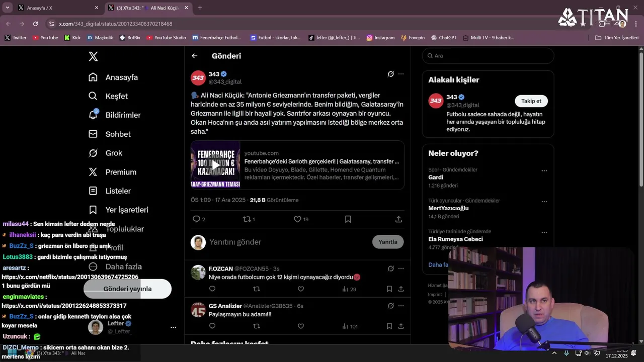Share the 343 post
Viewport: 644px width, 362px height.
point(398,219)
